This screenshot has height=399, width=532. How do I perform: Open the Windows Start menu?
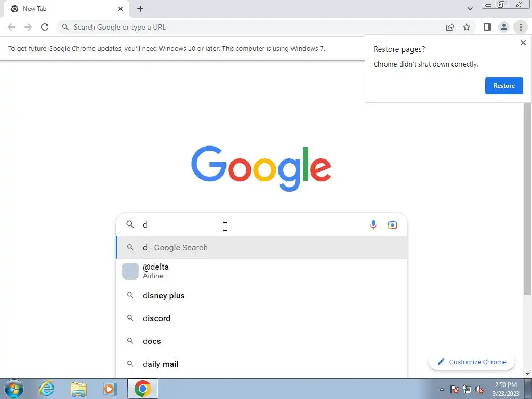14,389
